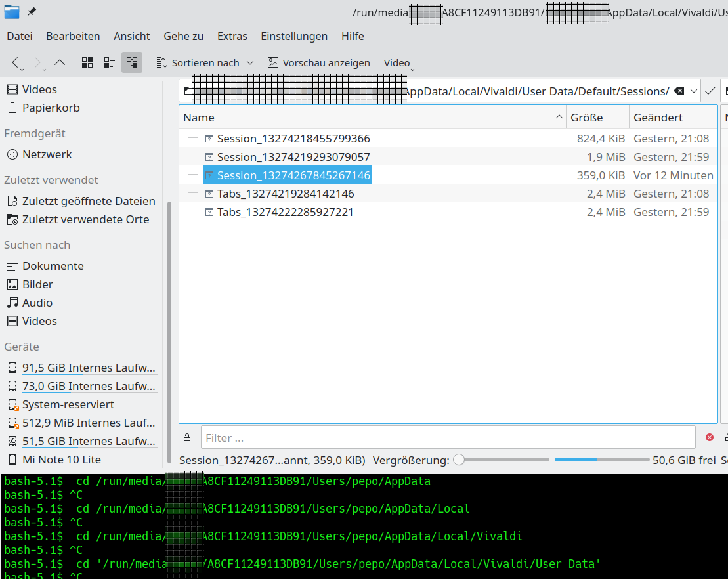
Task: Go up one folder level
Action: tap(60, 62)
